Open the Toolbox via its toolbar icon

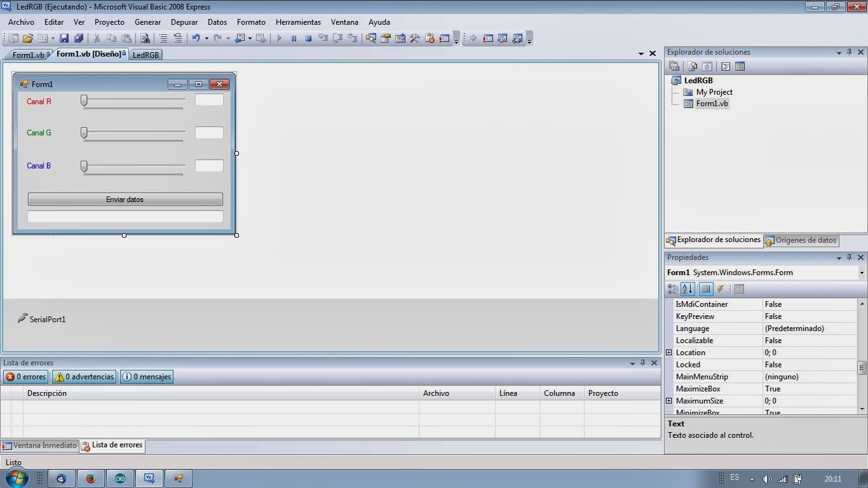414,38
